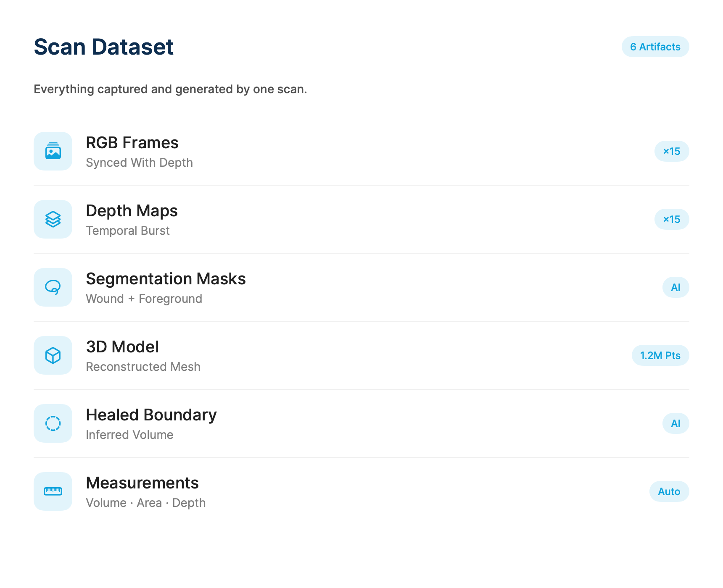Click the Healed Boundary dashed circle icon
Viewport: 723px width, 588px height.
53,423
